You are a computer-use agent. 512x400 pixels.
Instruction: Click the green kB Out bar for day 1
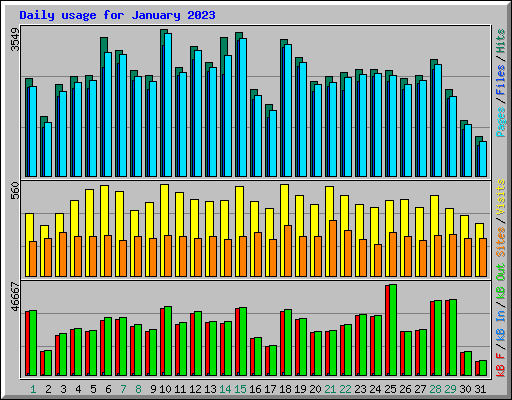(33, 343)
